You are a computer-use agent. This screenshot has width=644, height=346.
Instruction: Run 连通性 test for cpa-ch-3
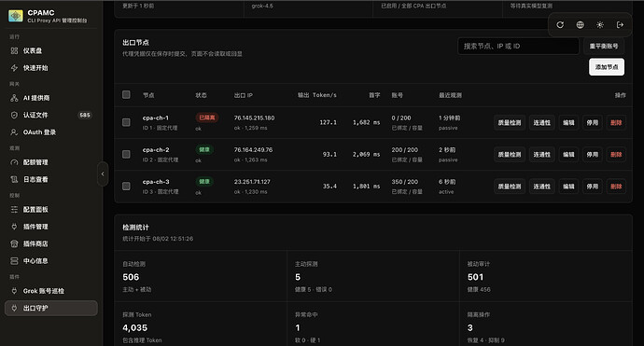click(541, 187)
